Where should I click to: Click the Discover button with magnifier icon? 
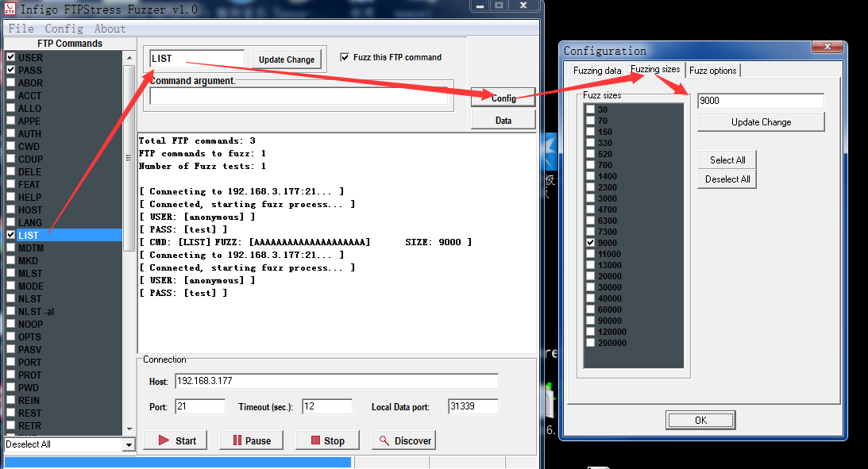pos(403,440)
